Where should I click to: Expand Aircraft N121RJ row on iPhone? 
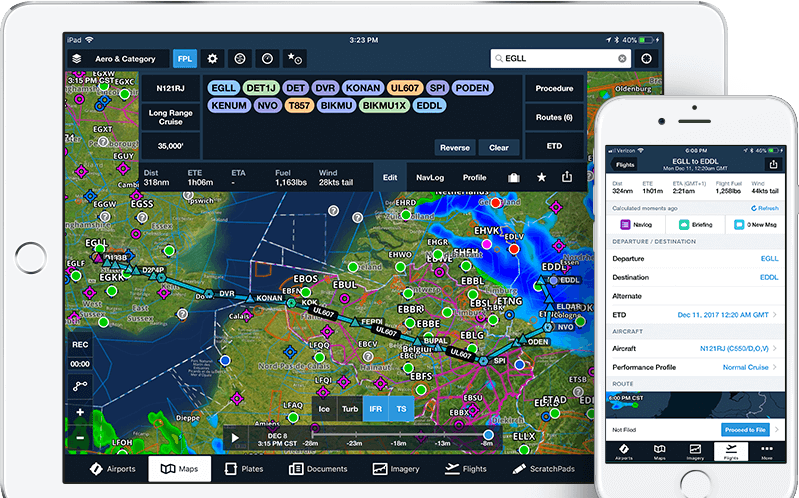point(696,349)
